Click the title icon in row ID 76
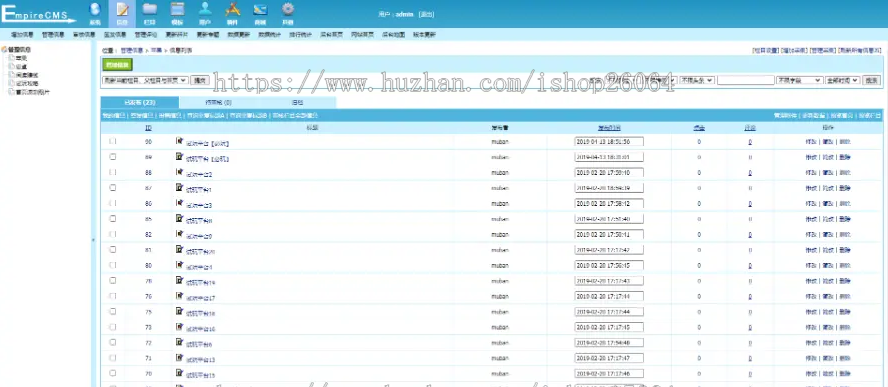Screen dimensions: 888x387 click(180, 296)
